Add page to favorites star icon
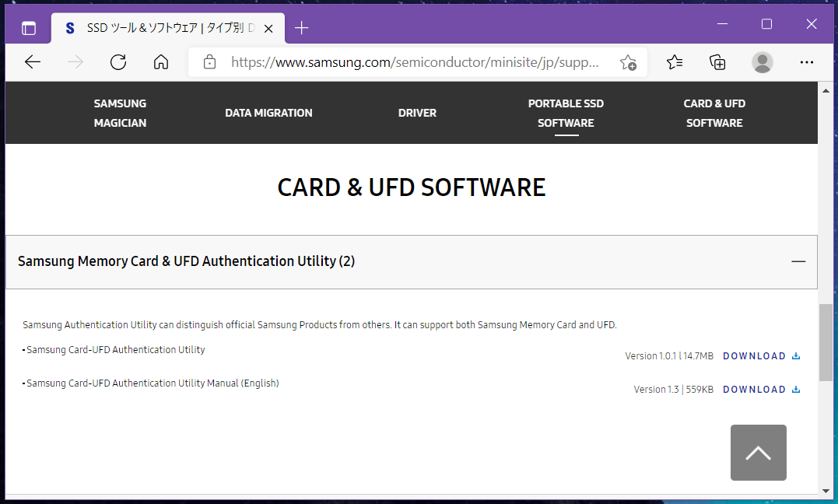The image size is (838, 504). [628, 62]
